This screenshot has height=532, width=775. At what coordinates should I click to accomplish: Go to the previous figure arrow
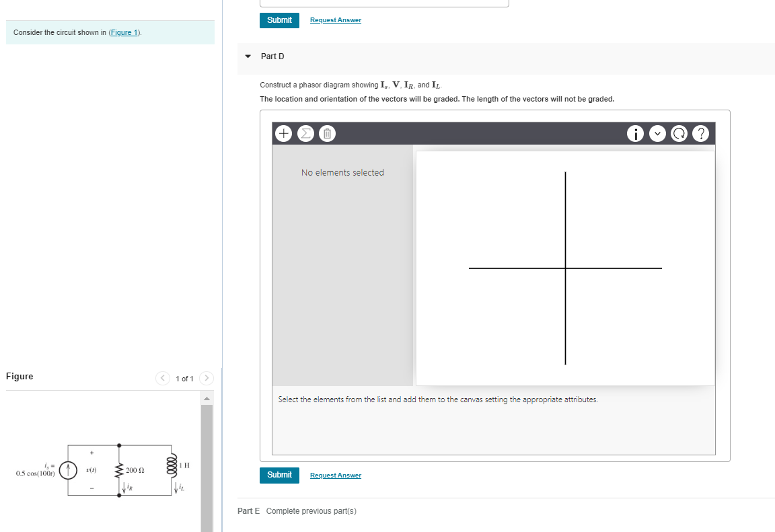pos(163,379)
